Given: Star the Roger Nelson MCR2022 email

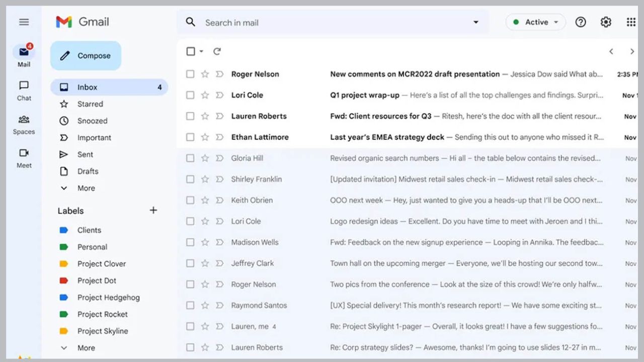Looking at the screenshot, I should pos(205,74).
